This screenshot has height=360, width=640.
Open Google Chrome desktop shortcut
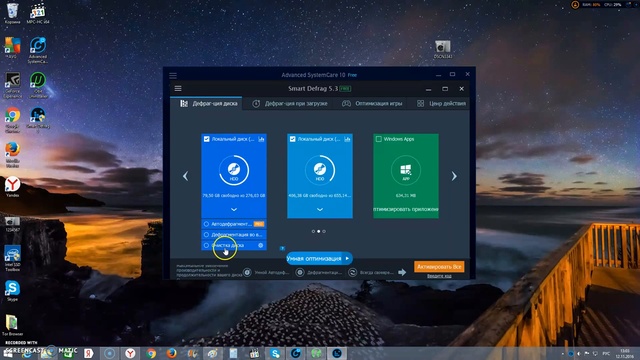(13, 120)
